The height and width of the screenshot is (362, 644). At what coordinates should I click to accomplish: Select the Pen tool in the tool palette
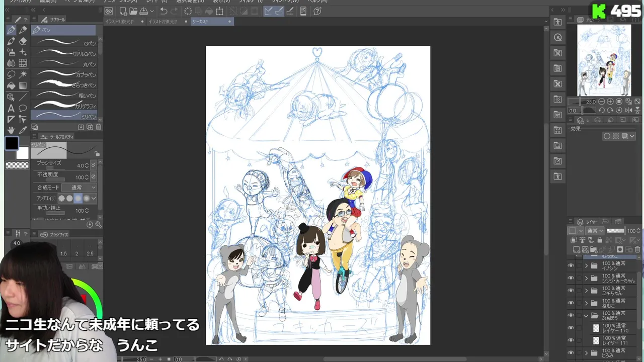point(11,30)
